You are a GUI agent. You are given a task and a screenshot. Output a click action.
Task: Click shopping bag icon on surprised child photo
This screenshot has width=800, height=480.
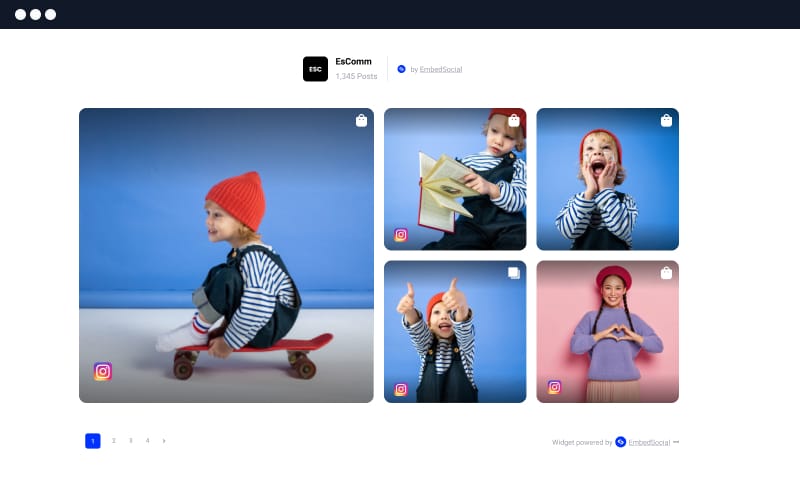(666, 120)
